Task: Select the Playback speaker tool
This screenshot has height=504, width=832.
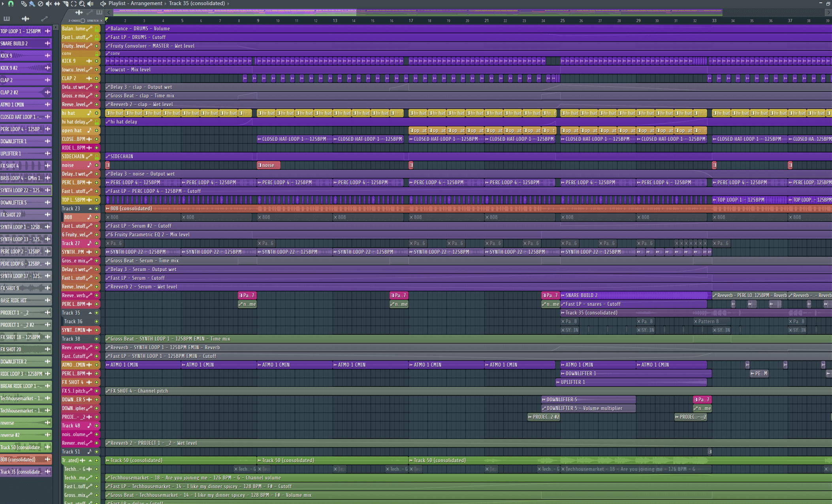Action: tap(90, 4)
